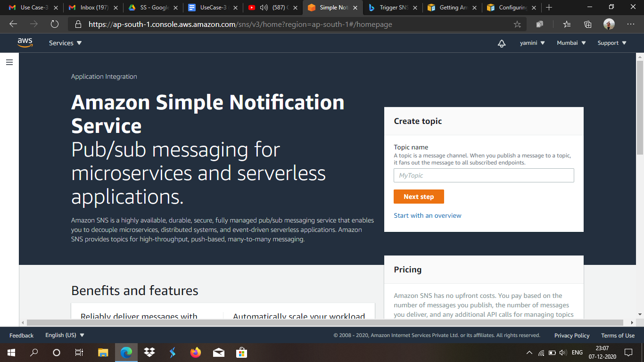This screenshot has height=362, width=644.
Task: Click the Benefits and features heading
Action: pyautogui.click(x=135, y=290)
